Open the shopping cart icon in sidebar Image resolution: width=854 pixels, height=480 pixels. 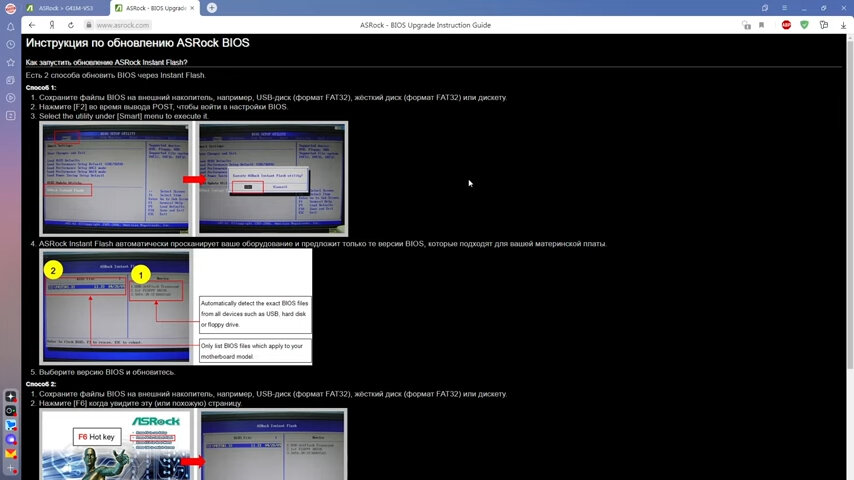click(x=10, y=425)
